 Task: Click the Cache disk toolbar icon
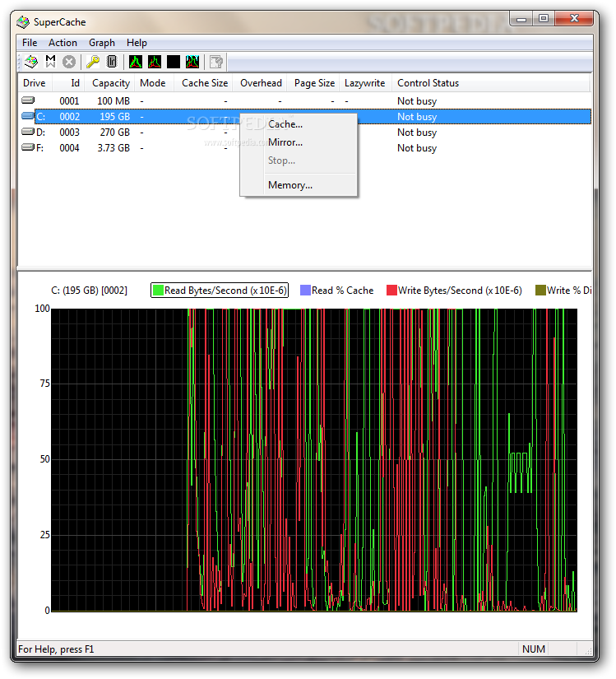30,62
